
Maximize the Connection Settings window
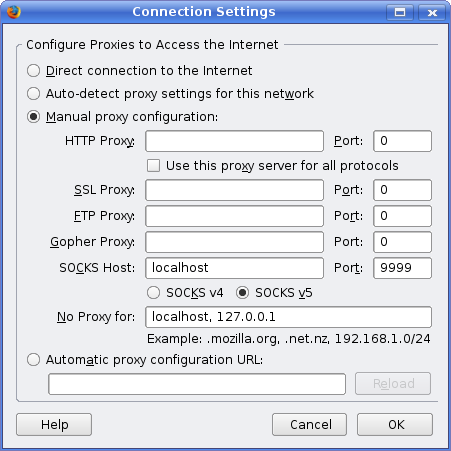(x=400, y=13)
